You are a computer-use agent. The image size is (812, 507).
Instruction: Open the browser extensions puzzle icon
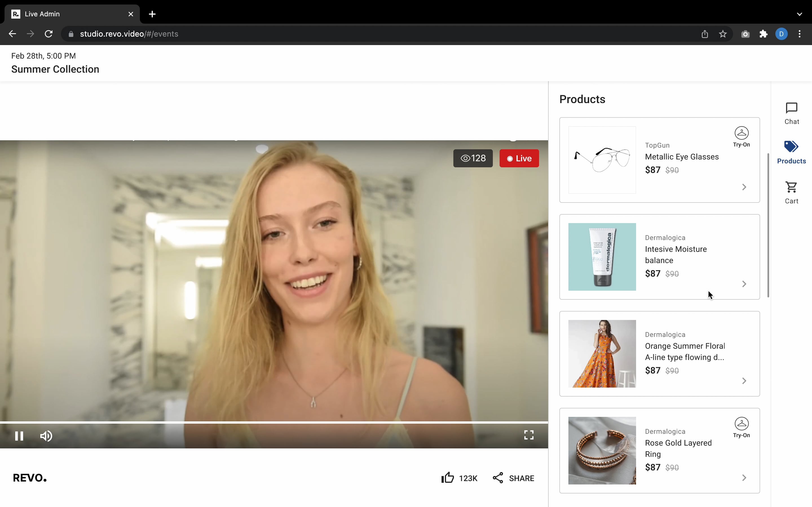click(x=763, y=34)
